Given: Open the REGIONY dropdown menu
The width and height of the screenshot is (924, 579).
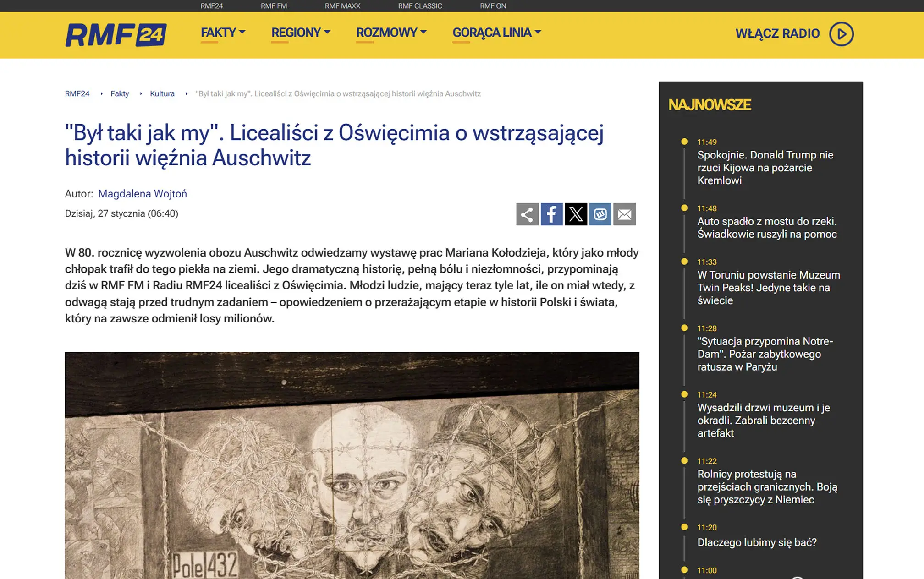Looking at the screenshot, I should [301, 33].
